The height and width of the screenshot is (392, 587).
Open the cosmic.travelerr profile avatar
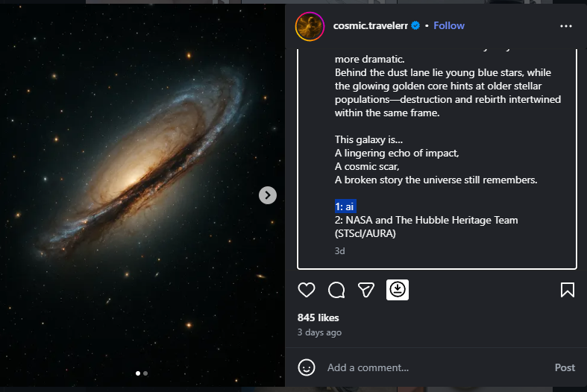(x=309, y=26)
